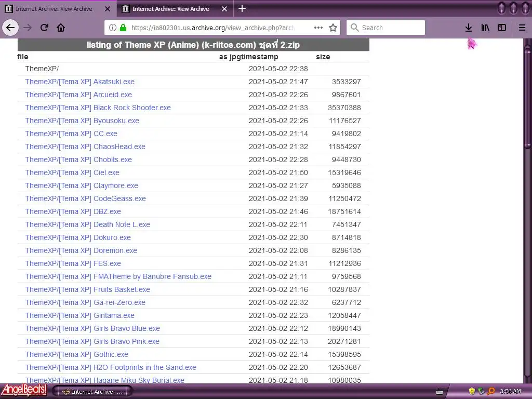Open the Gothic.exe link
The image size is (532, 399).
[x=77, y=354]
